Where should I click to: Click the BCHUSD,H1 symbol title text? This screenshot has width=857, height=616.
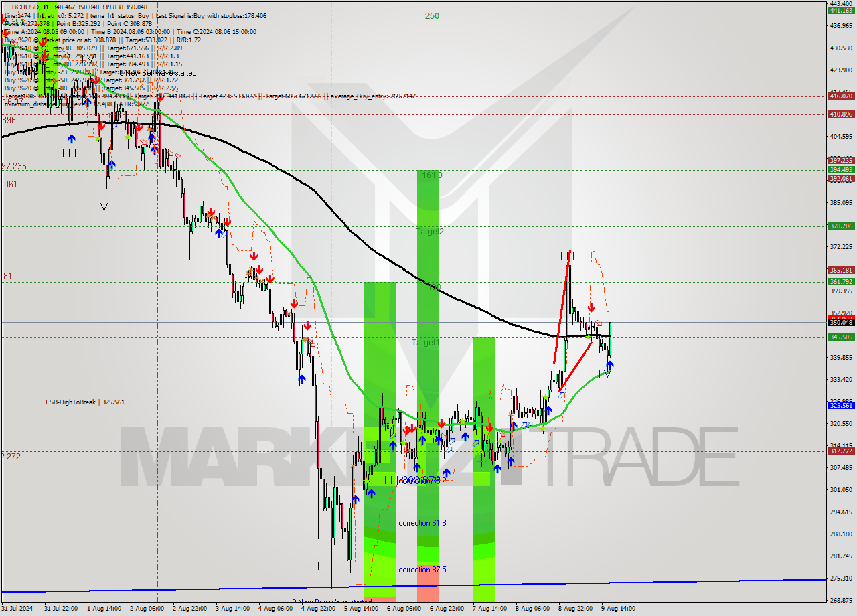(30, 7)
